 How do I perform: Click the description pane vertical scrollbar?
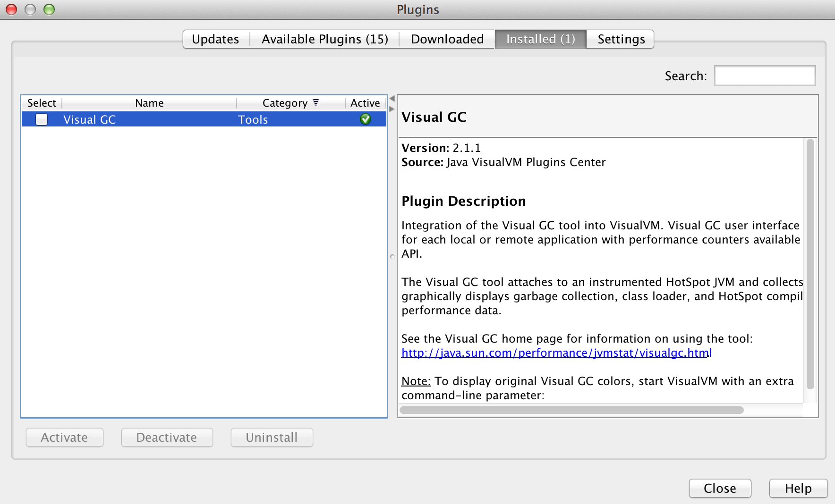(x=810, y=264)
